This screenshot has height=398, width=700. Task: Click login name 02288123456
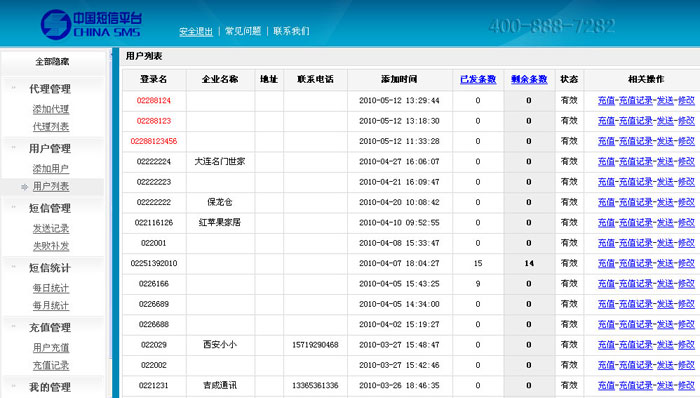pos(154,141)
